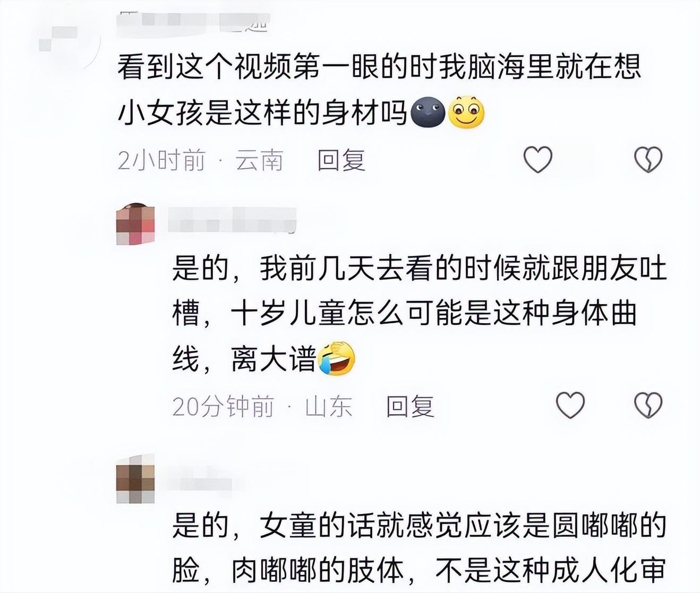Screen dimensions: 700x593
Task: Open the red pixelated avatar of second commenter
Action: click(x=135, y=224)
